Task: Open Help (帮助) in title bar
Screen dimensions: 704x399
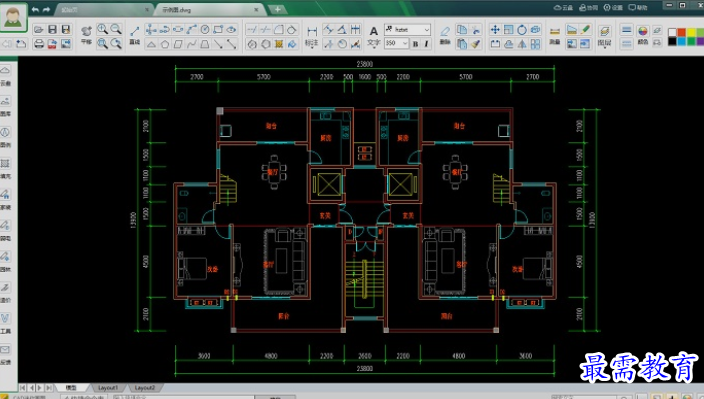Action: [x=638, y=8]
